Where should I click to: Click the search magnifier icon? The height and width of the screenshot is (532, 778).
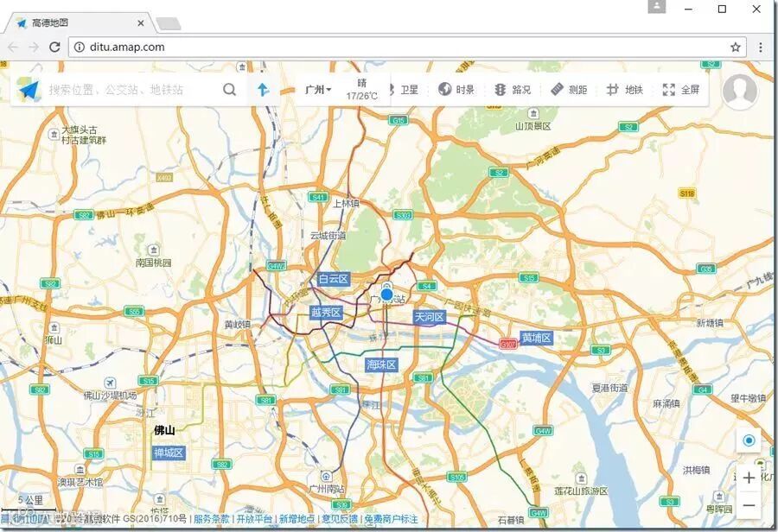[229, 89]
